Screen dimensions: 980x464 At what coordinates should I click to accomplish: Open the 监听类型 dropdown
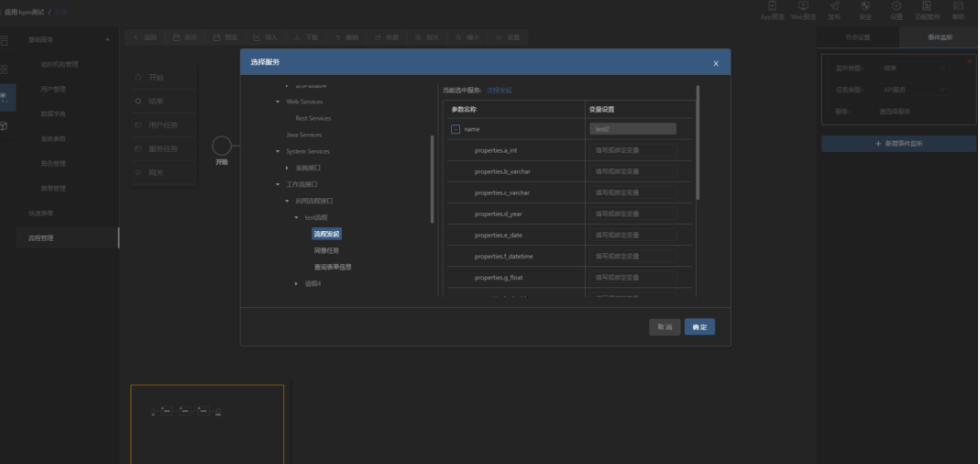[915, 67]
